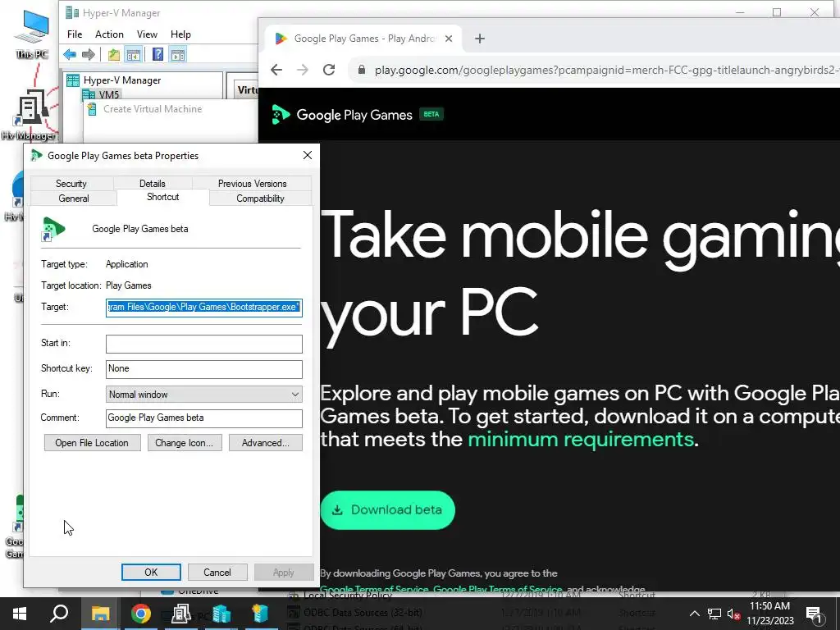The width and height of the screenshot is (840, 630).
Task: Switch to the Previous Versions tab
Action: click(252, 183)
